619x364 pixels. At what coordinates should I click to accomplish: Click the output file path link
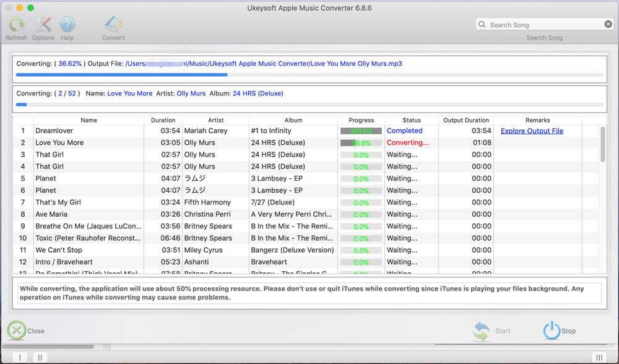[264, 64]
